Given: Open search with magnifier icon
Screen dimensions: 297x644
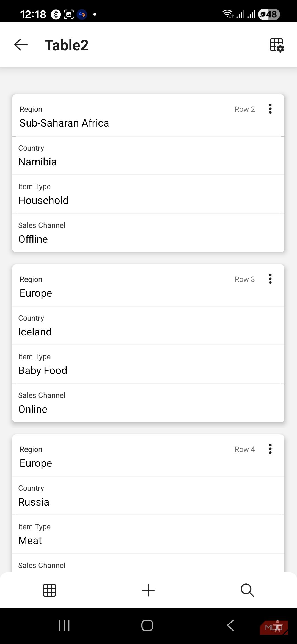Looking at the screenshot, I should [x=247, y=590].
